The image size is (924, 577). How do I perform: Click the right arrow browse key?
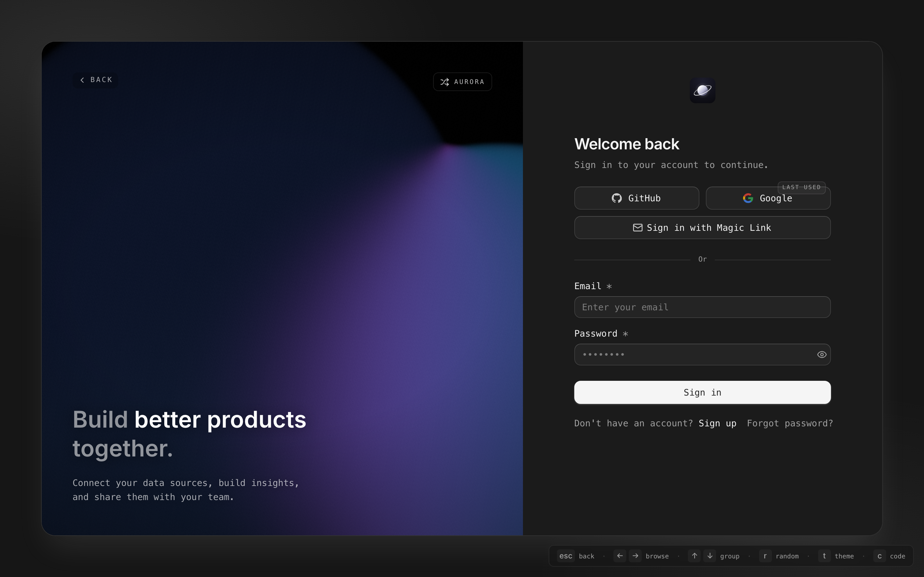point(635,556)
